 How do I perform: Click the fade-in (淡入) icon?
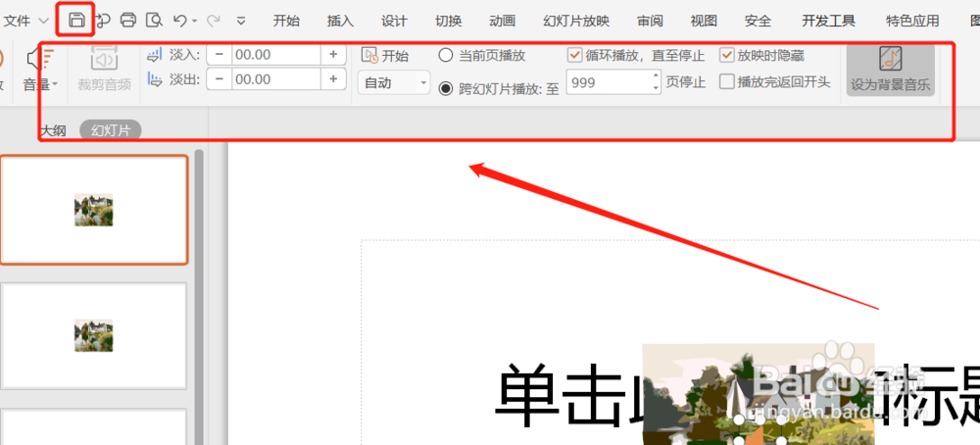point(155,55)
